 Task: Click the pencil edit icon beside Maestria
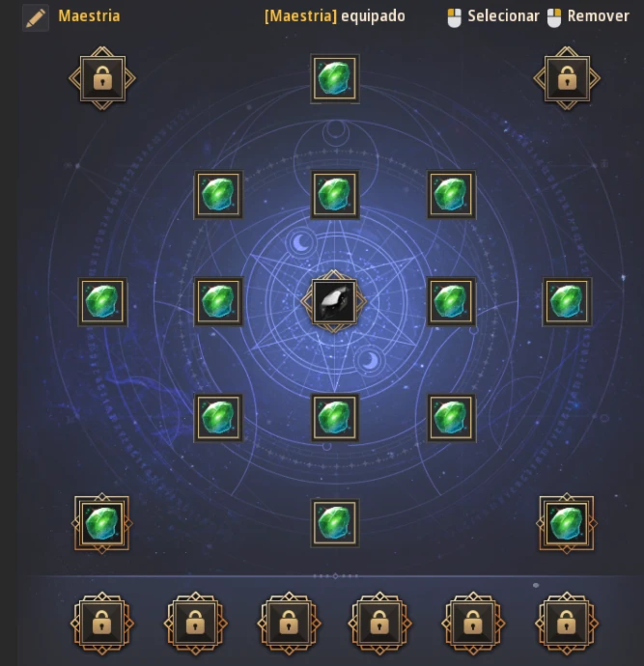point(36,17)
